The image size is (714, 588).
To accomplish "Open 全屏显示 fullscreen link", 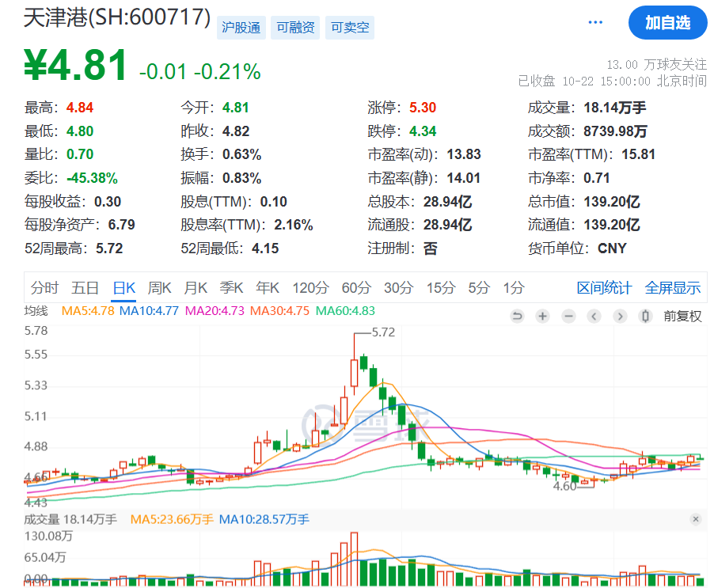I will (x=673, y=287).
